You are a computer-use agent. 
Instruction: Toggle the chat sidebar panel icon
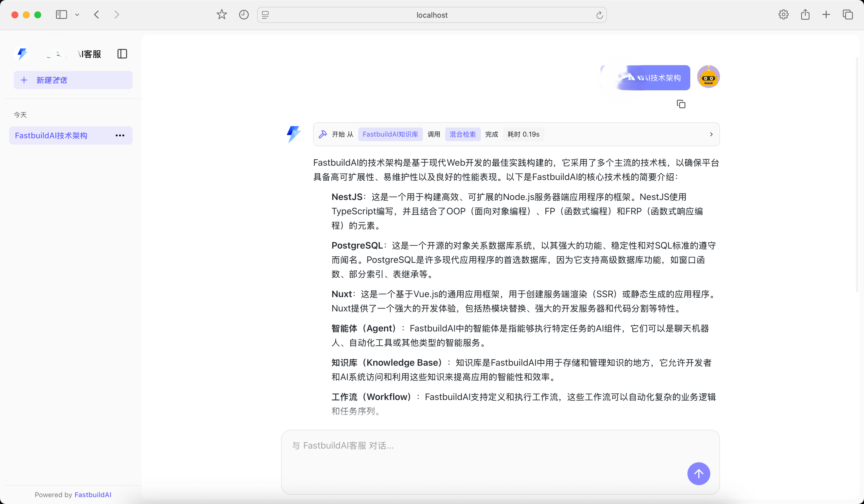pos(122,54)
